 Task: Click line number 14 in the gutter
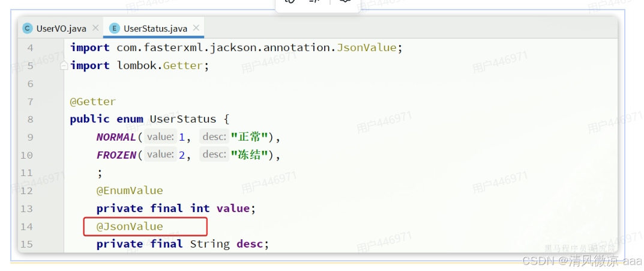[x=27, y=227]
